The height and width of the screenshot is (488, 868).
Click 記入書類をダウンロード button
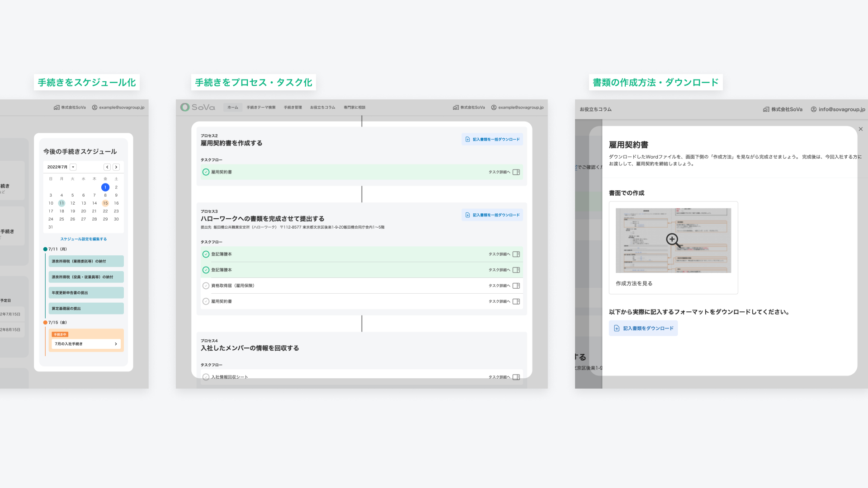click(x=643, y=328)
